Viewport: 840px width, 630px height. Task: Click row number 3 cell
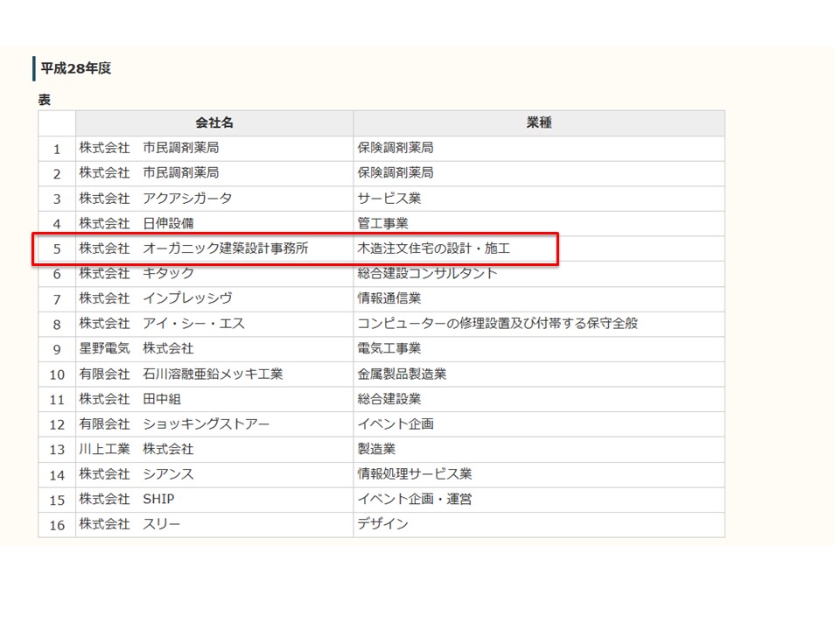[x=57, y=199]
